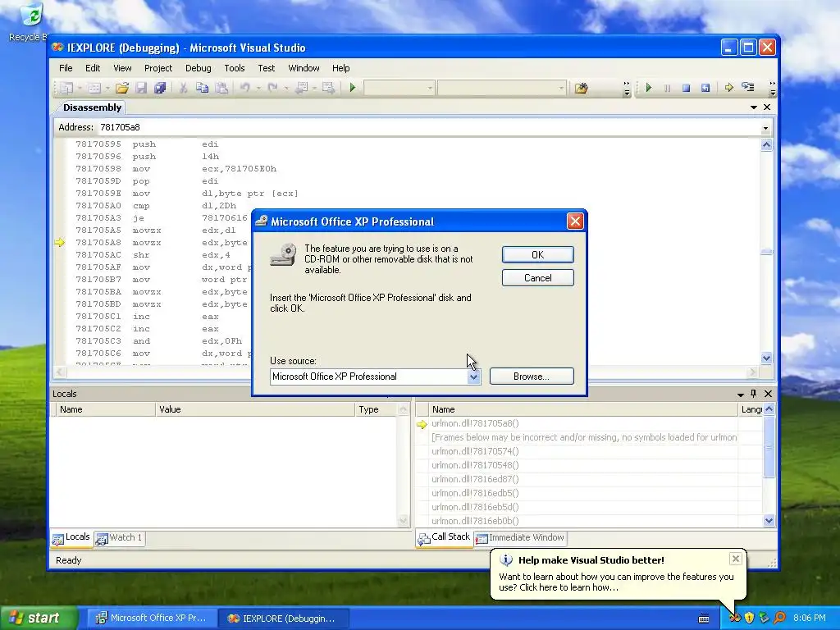Open the Edit menu

pos(93,68)
